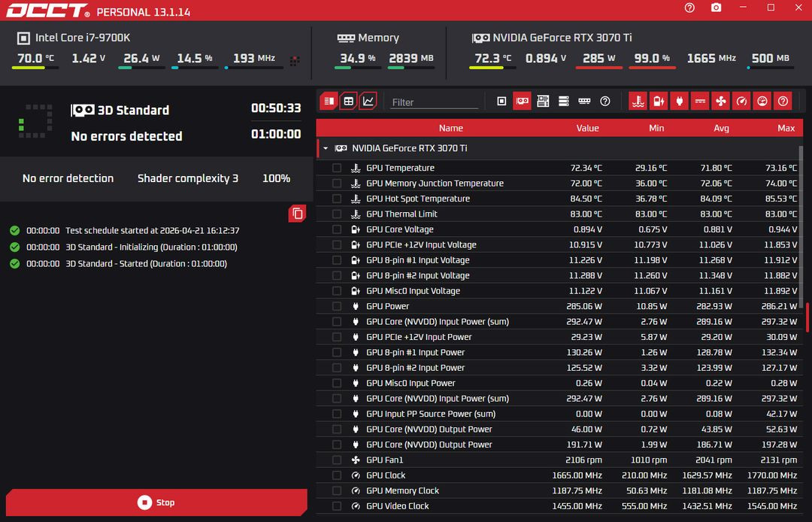Toggle clock frequency sensor type filter

click(x=741, y=102)
